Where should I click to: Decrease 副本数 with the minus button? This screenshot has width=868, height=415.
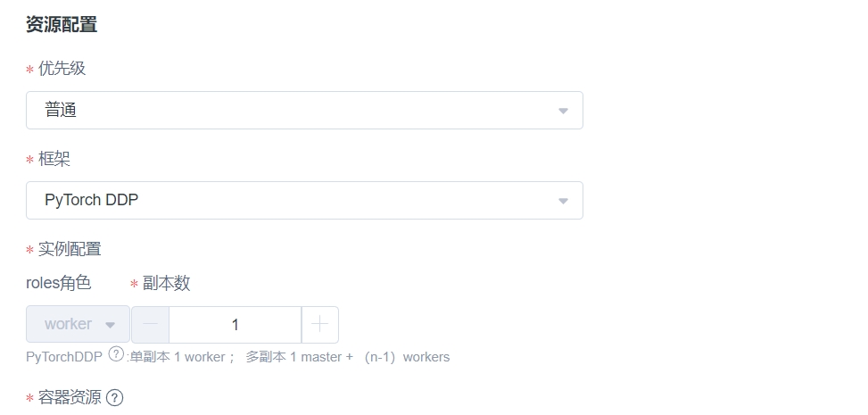click(151, 325)
